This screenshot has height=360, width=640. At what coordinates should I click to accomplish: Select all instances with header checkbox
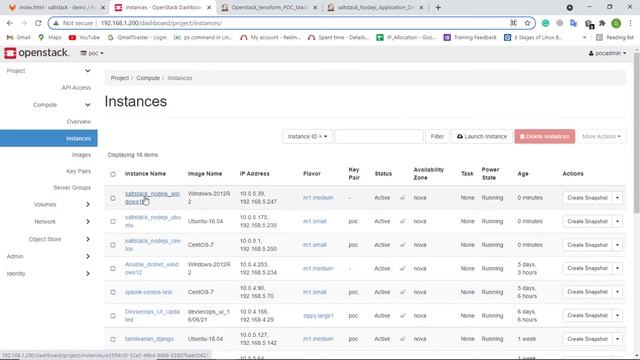113,174
